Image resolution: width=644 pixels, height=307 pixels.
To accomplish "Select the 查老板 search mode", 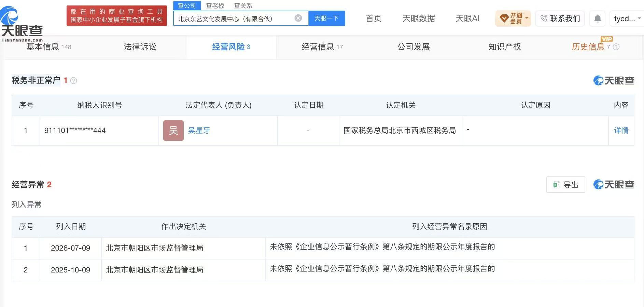I will 215,5.
